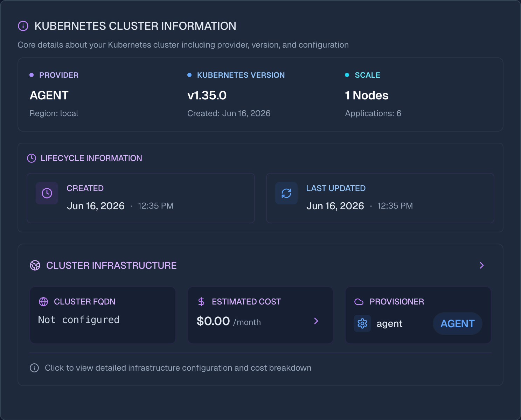Click the refresh icon in Last Updated card

click(286, 193)
